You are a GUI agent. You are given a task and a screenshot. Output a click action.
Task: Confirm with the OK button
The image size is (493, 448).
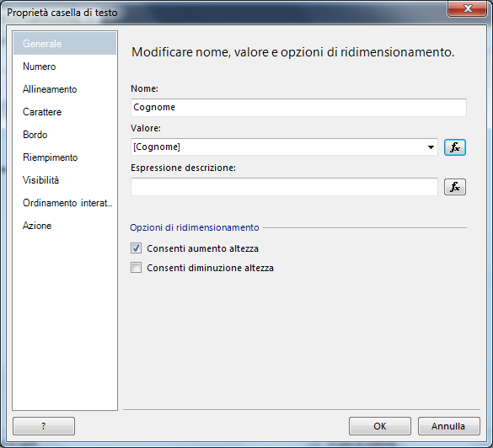click(x=380, y=426)
